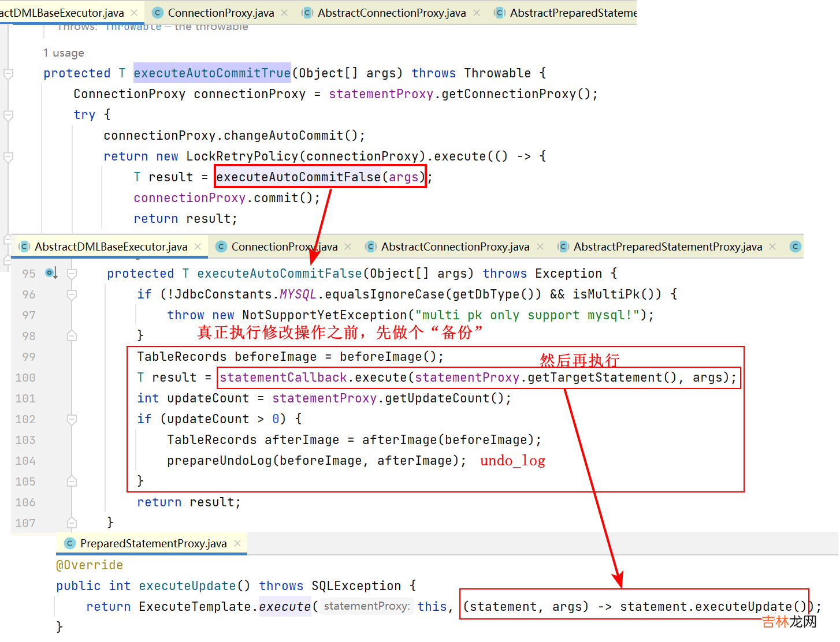
Task: Click the fold-end marker on line 107
Action: tap(72, 522)
